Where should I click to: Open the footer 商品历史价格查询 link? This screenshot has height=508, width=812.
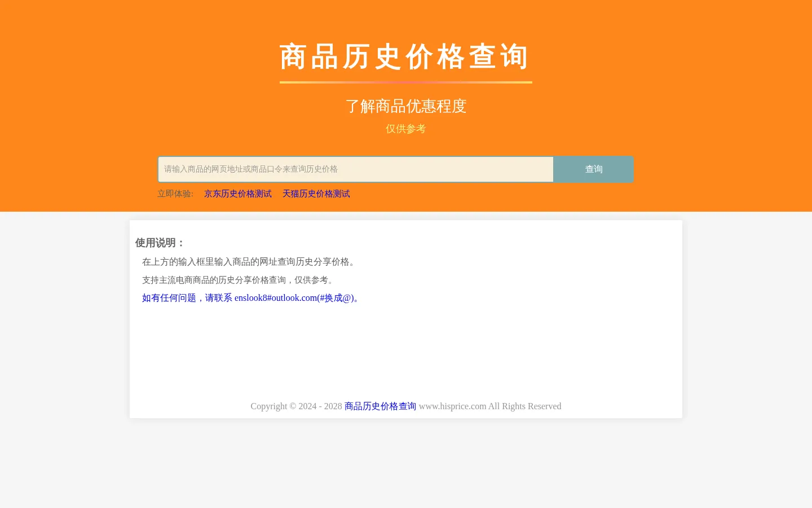pos(380,406)
